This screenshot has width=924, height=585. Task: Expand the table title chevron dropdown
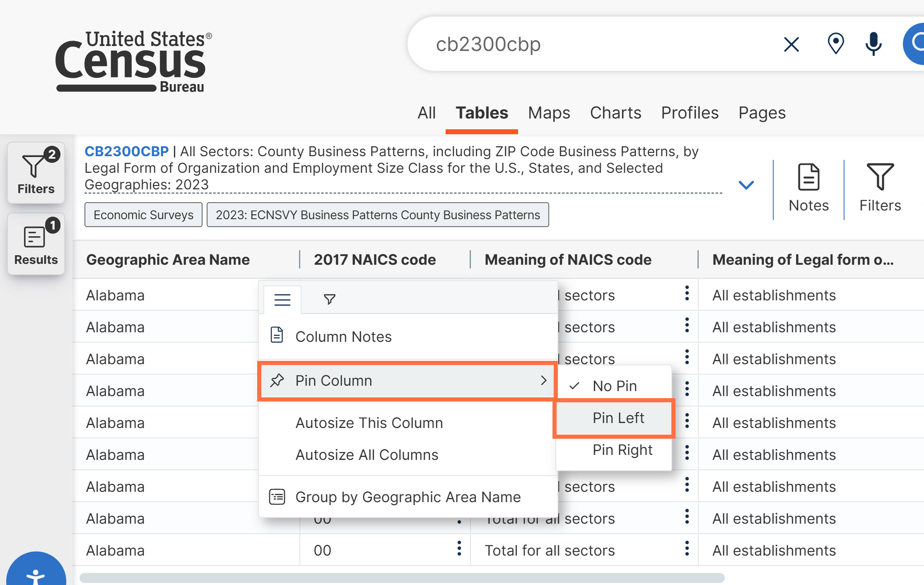click(746, 185)
